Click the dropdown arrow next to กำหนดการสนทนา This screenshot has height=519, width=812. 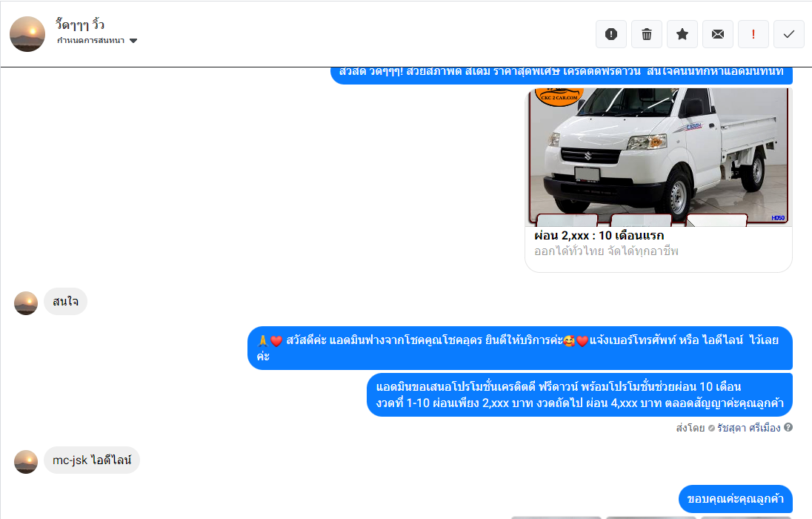pyautogui.click(x=133, y=41)
